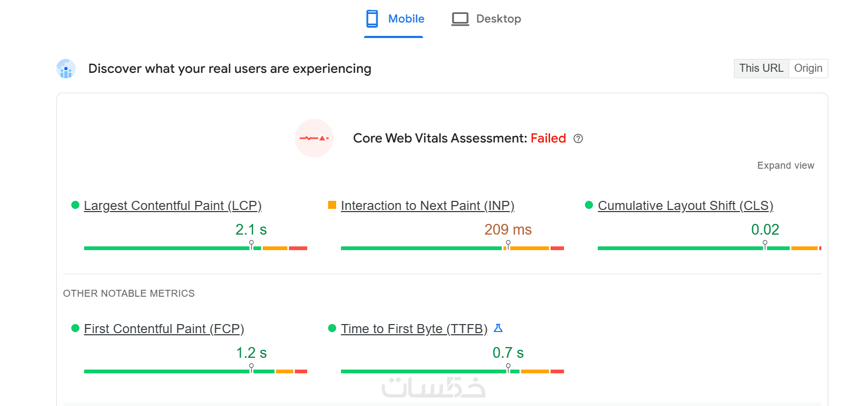Click the mobile phone icon
868x406 pixels.
[372, 19]
